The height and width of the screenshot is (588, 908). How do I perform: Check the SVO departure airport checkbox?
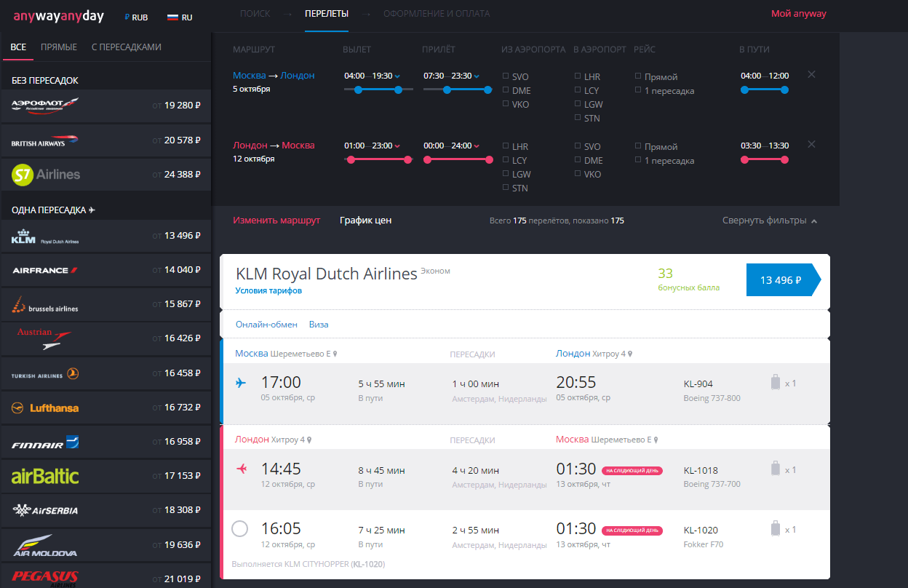coord(506,76)
